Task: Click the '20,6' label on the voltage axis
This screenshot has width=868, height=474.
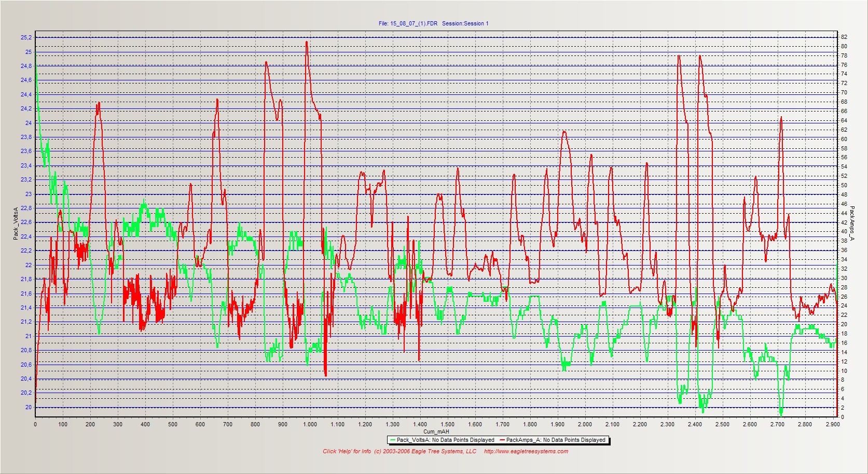Action: coord(26,365)
